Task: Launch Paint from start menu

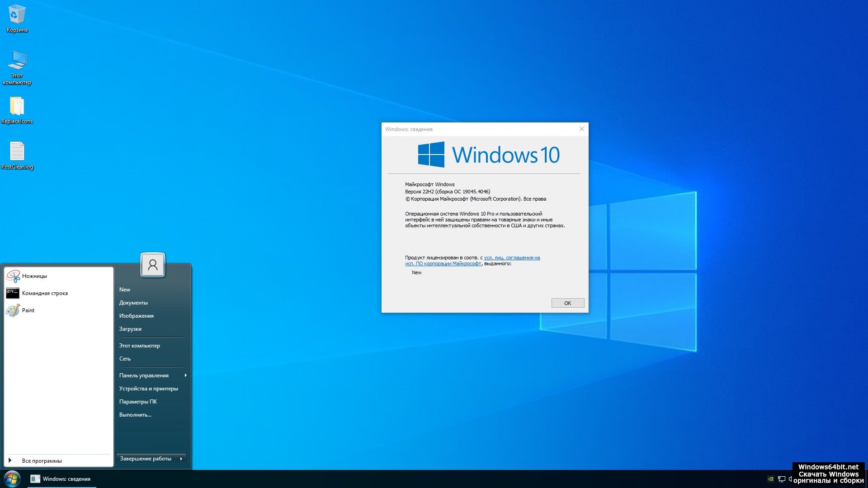Action: click(28, 310)
